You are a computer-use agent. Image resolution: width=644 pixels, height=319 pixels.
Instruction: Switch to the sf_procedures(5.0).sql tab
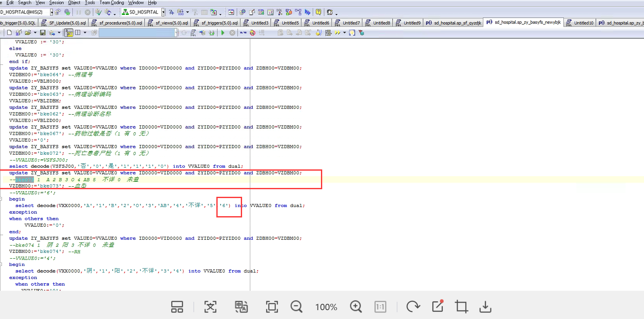[x=117, y=23]
